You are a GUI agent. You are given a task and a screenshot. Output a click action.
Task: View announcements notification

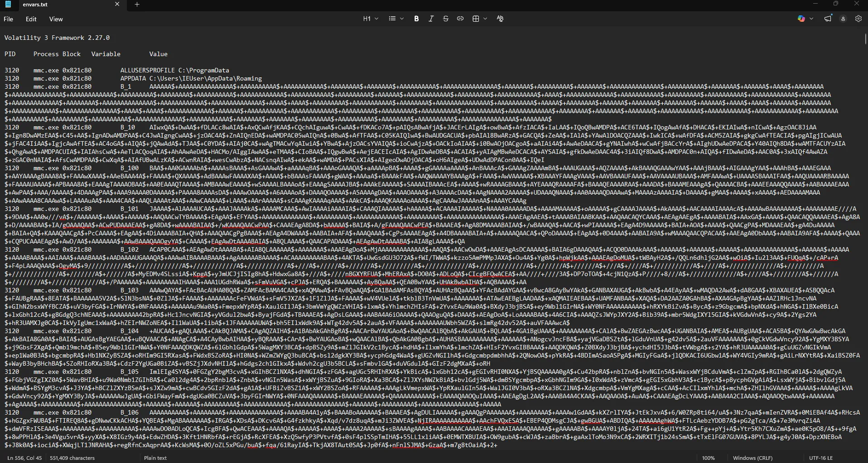(828, 19)
